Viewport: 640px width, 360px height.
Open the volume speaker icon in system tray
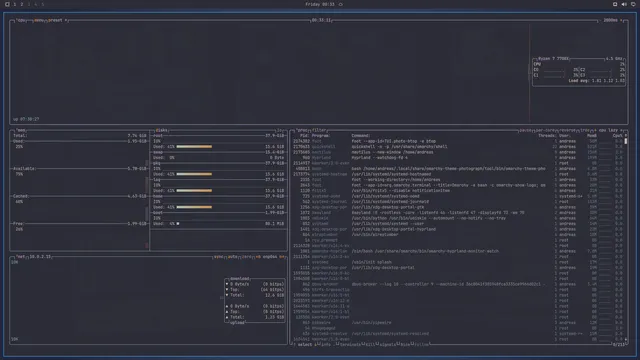coord(624,4)
